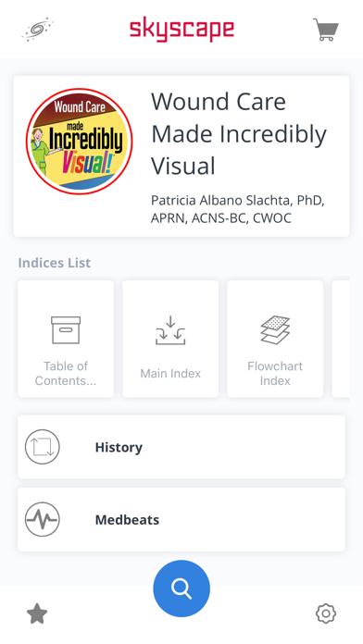Open the Wound Care cover thumbnail

80,142
